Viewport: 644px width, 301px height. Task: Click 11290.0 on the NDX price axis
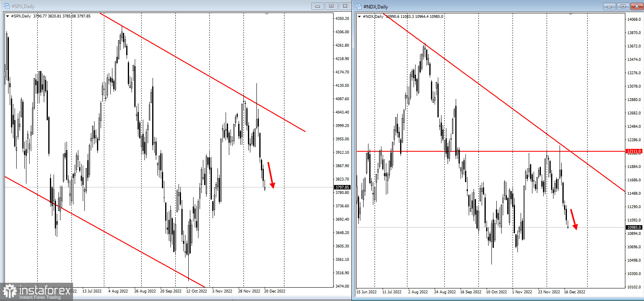click(x=634, y=207)
